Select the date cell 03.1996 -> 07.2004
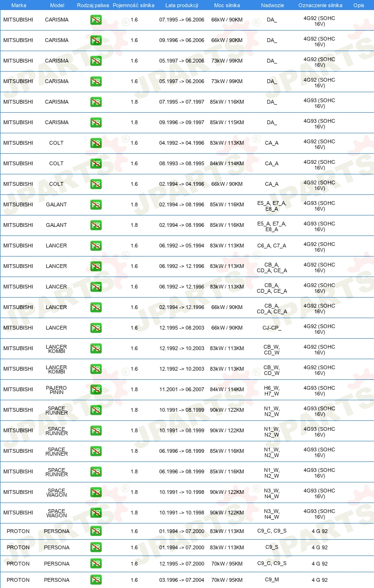The height and width of the screenshot is (588, 374). 182,580
